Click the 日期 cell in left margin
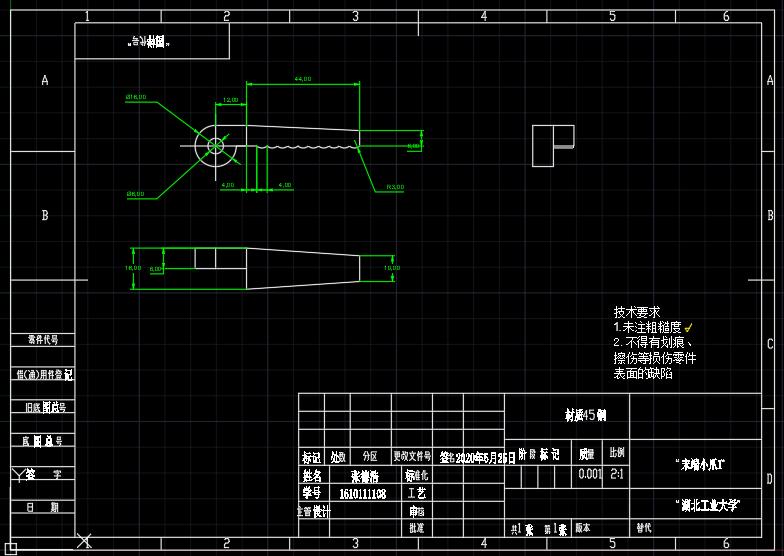Viewport: 784px width, 556px height. tap(43, 507)
